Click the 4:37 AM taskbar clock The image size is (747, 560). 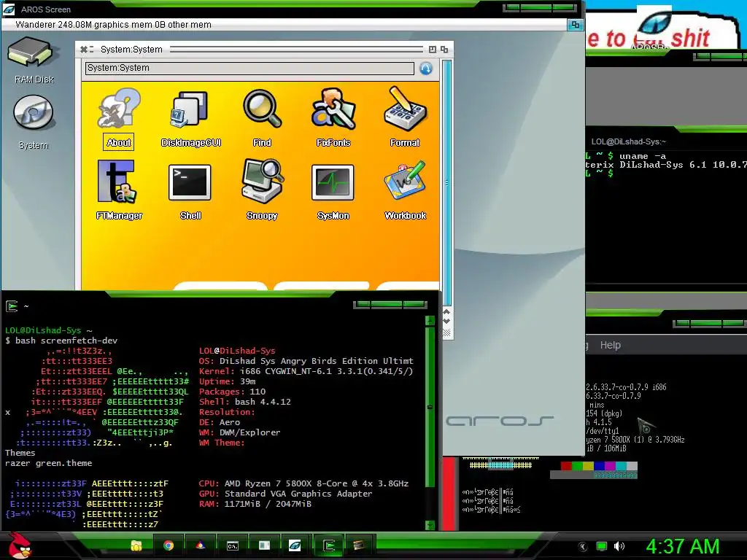coord(682,546)
